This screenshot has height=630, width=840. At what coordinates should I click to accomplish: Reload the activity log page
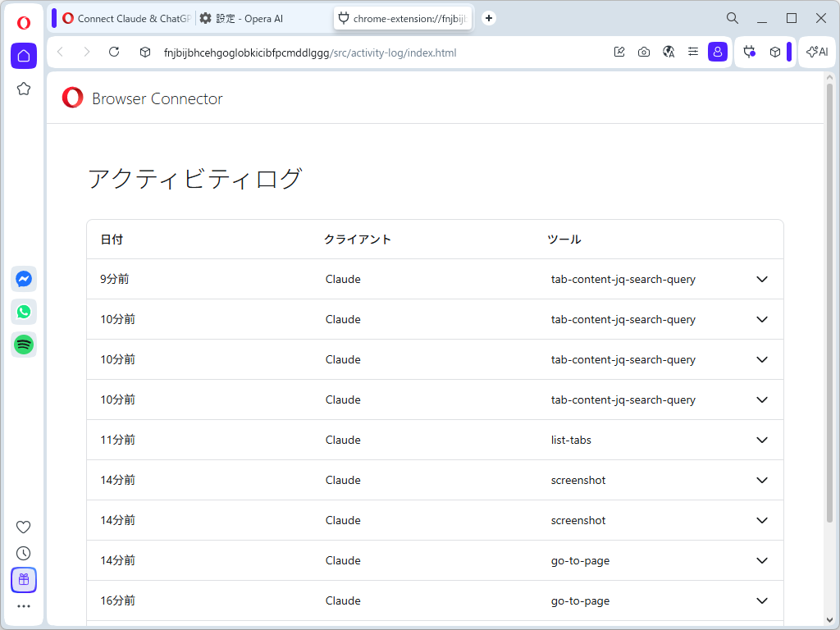coord(115,51)
